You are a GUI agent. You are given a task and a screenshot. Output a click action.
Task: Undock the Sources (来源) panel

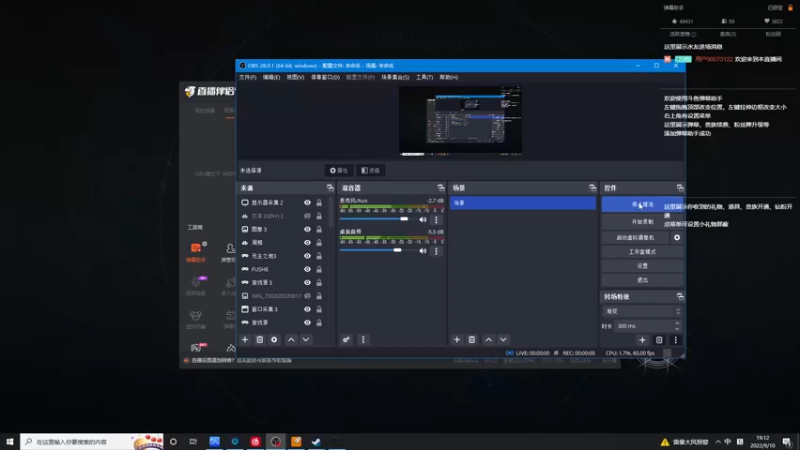(x=330, y=188)
